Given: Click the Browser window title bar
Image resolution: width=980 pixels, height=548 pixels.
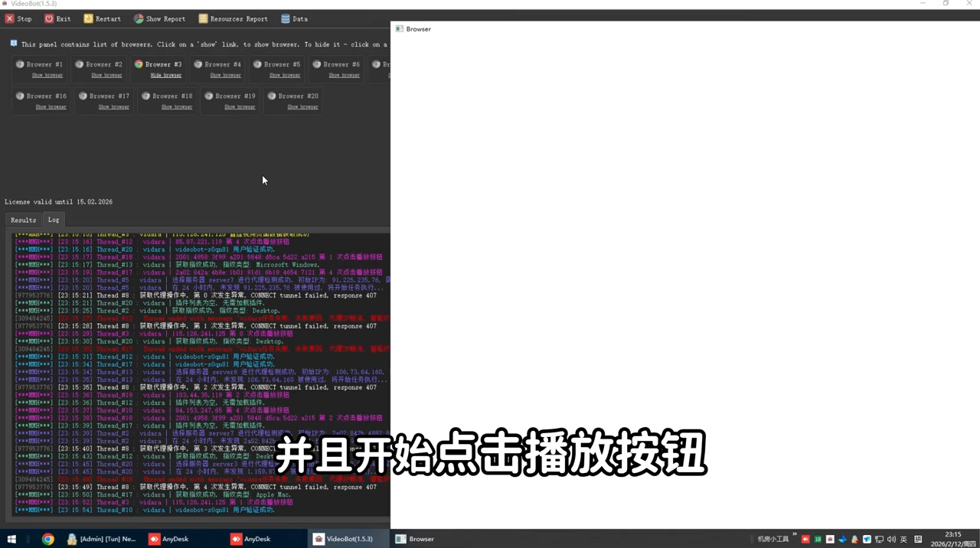Looking at the screenshot, I should coord(684,29).
